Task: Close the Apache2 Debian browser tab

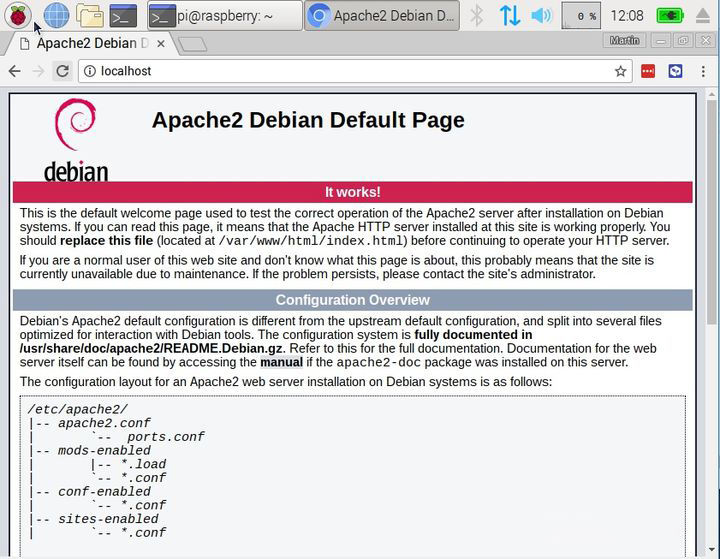Action: 161,44
